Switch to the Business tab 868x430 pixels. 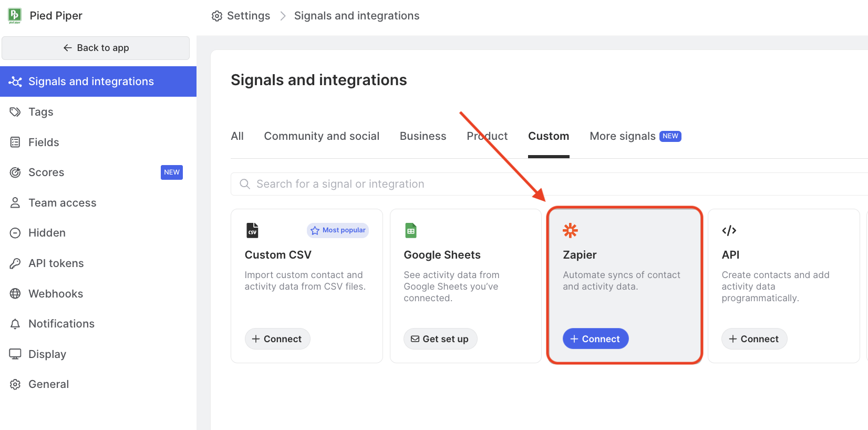click(x=423, y=136)
